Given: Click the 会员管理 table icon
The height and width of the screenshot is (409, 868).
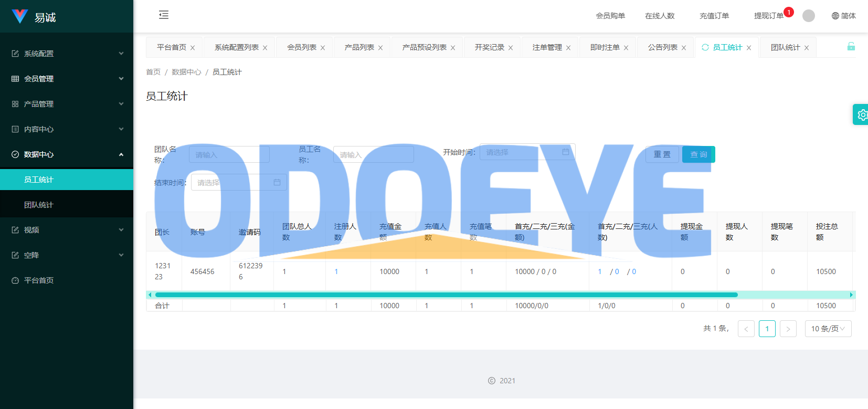Looking at the screenshot, I should [15, 79].
